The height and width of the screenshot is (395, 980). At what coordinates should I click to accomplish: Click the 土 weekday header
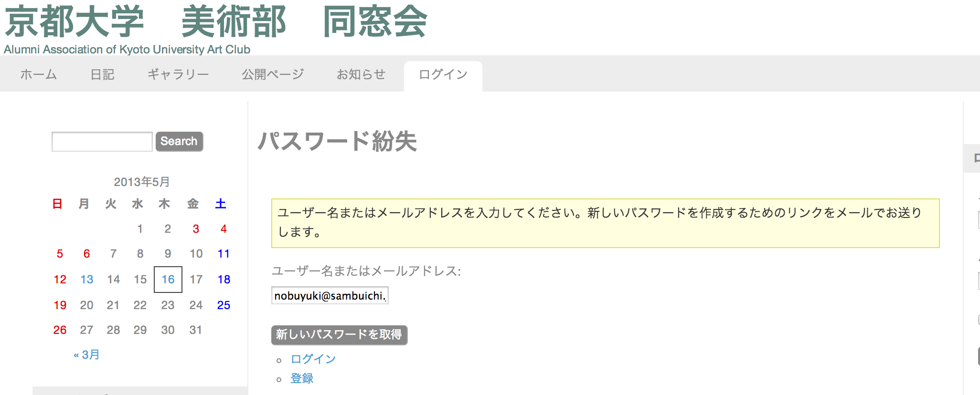[221, 204]
